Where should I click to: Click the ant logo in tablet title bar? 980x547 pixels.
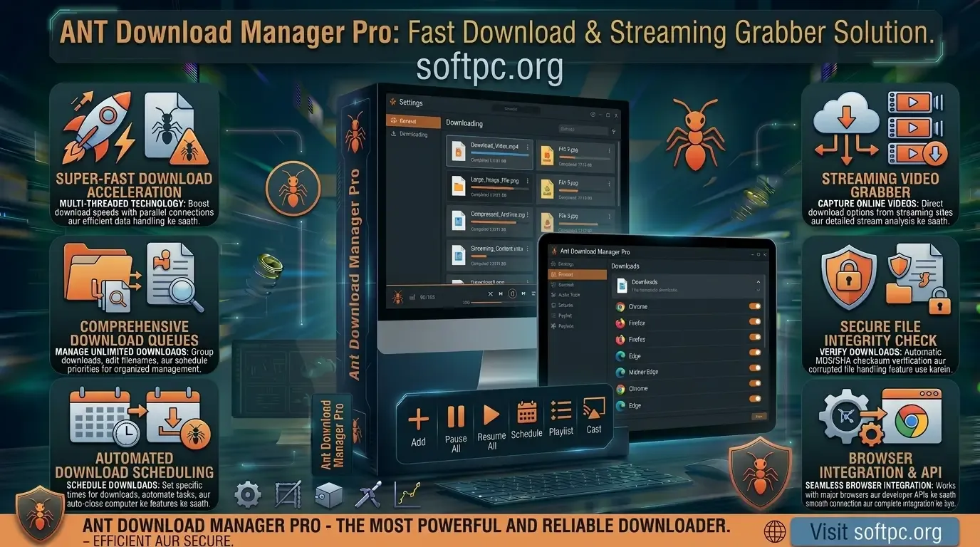pos(553,251)
